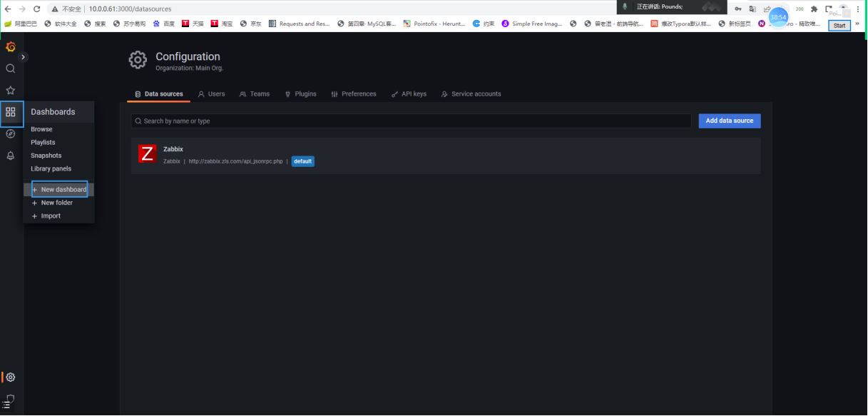Screen dimensions: 868x416
Task: Switch to the API keys tab
Action: tap(409, 94)
